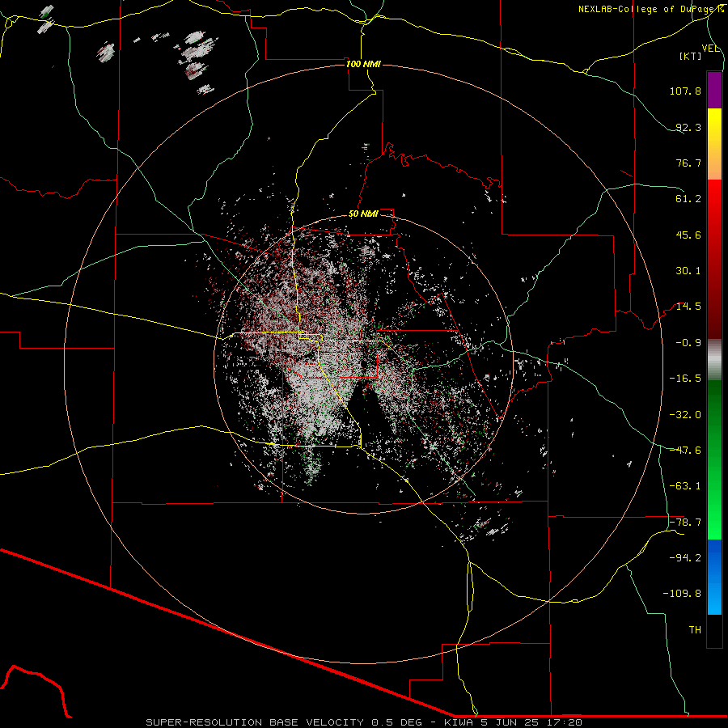Click the Super-Resolution Base Velocity caption text
728x728 pixels.
pyautogui.click(x=364, y=722)
